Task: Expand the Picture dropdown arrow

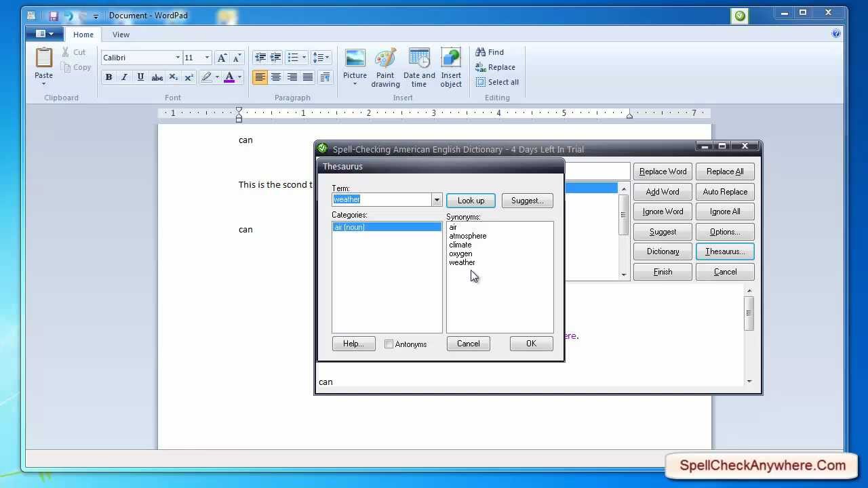Action: coord(355,84)
